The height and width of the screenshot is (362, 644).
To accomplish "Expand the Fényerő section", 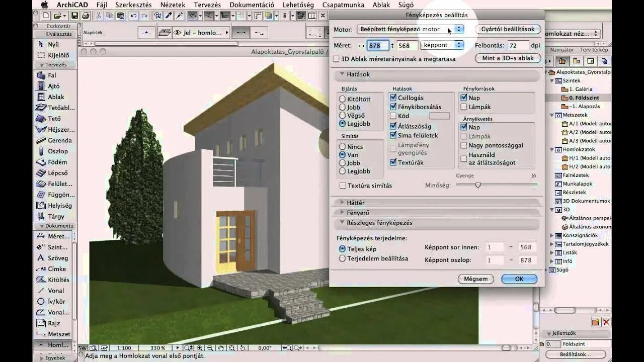I will (342, 213).
